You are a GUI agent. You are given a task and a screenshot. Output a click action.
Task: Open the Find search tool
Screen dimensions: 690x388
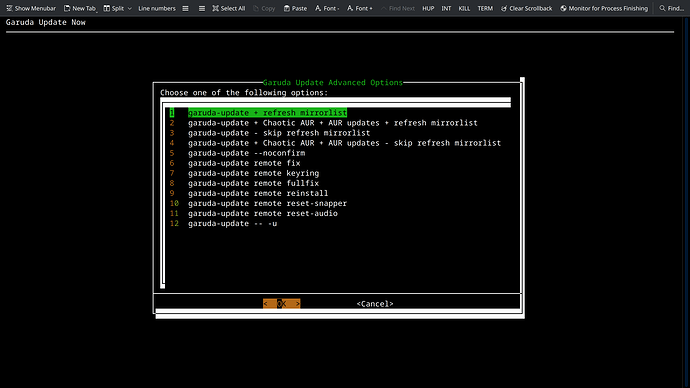[x=671, y=8]
